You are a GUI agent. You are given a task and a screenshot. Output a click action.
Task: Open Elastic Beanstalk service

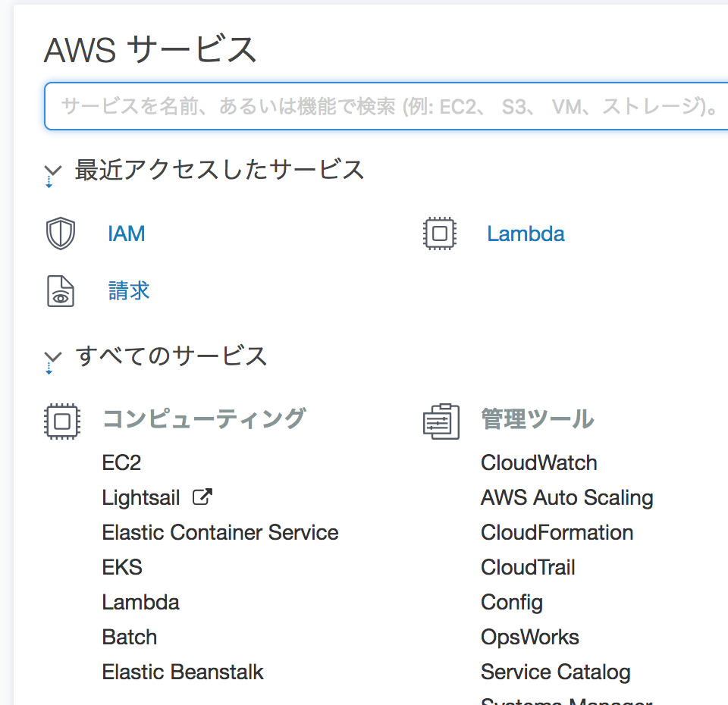183,672
